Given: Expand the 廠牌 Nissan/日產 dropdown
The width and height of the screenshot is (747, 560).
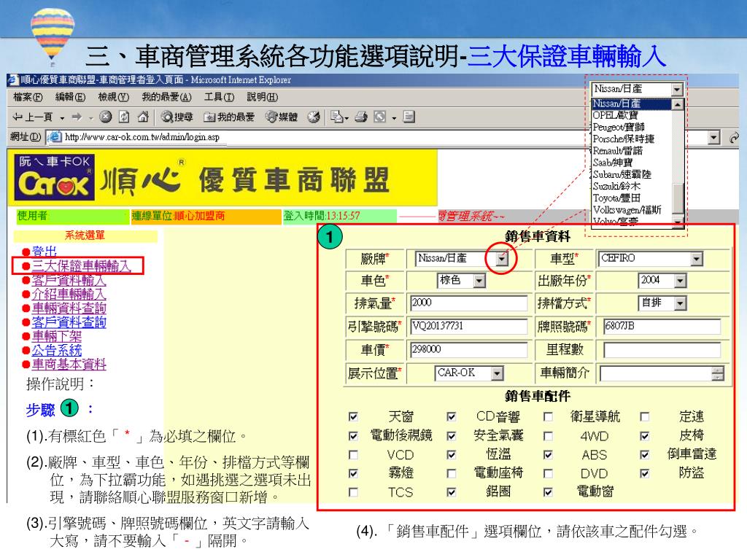Looking at the screenshot, I should pos(502,259).
